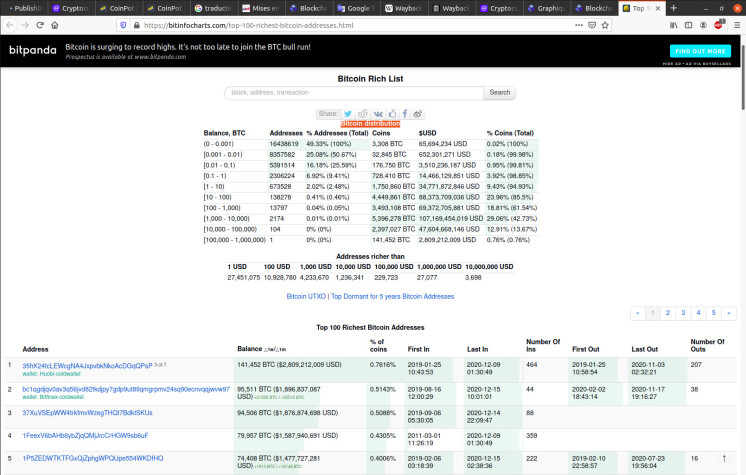Image resolution: width=746 pixels, height=475 pixels.
Task: Open address 1FeexV6bAHb8ybZjqQMjJrcCrHGW9sb6uF
Action: click(x=86, y=435)
